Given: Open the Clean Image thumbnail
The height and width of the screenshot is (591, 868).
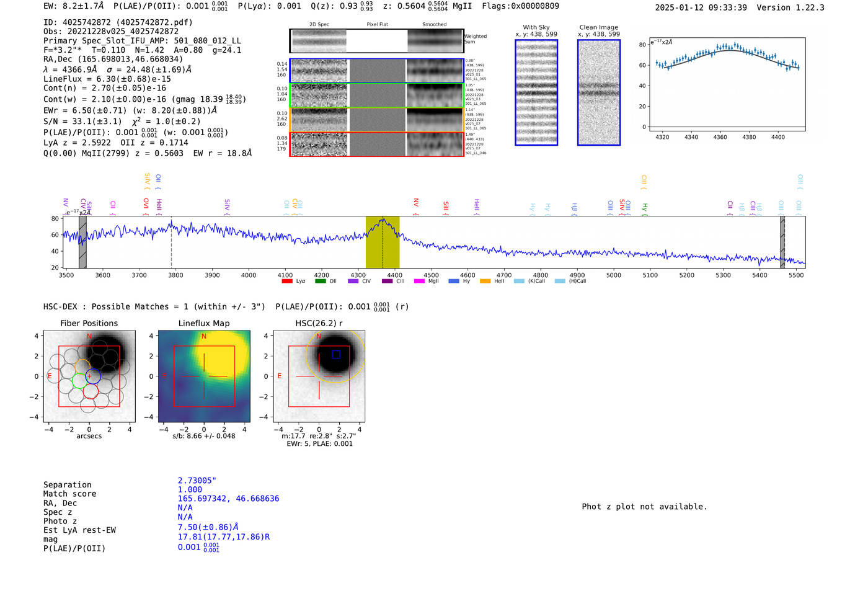Looking at the screenshot, I should point(599,92).
